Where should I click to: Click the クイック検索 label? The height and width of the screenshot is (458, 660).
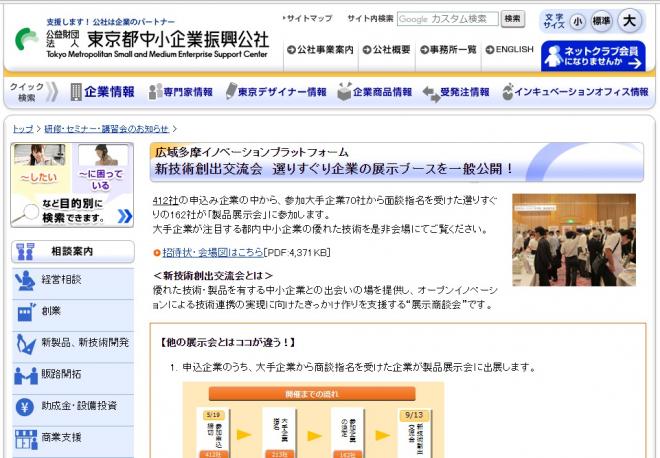pos(27,92)
